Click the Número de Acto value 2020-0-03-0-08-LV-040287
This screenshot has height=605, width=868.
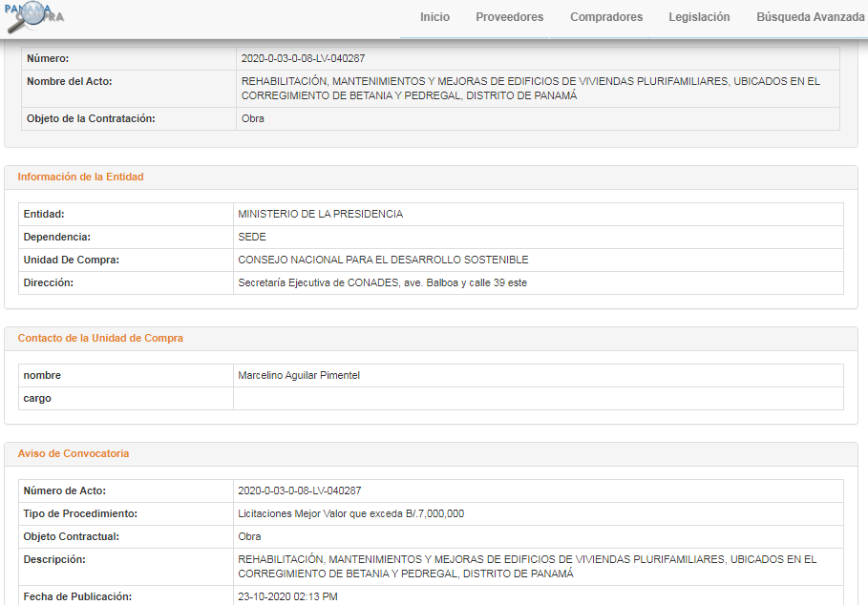click(x=300, y=491)
